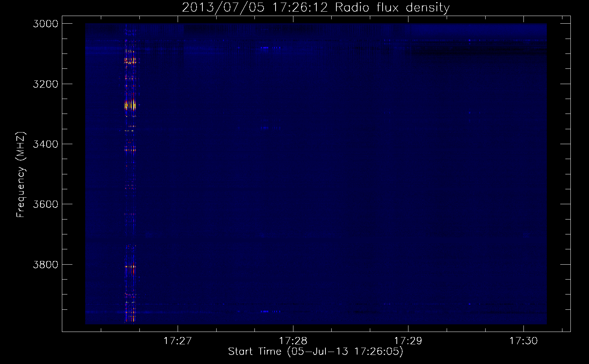Click the 'Frequency (MHZ)' axis title
The image size is (589, 364).
[x=21, y=175]
